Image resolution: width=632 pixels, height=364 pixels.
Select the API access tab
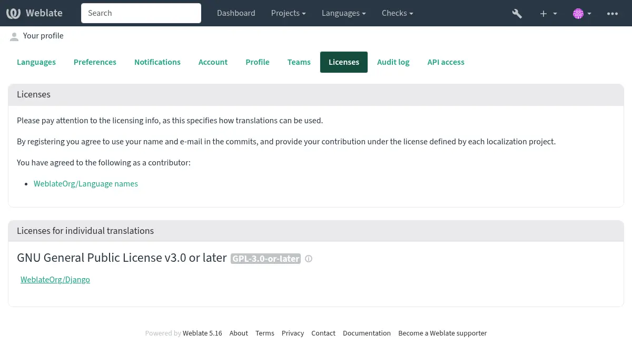446,62
